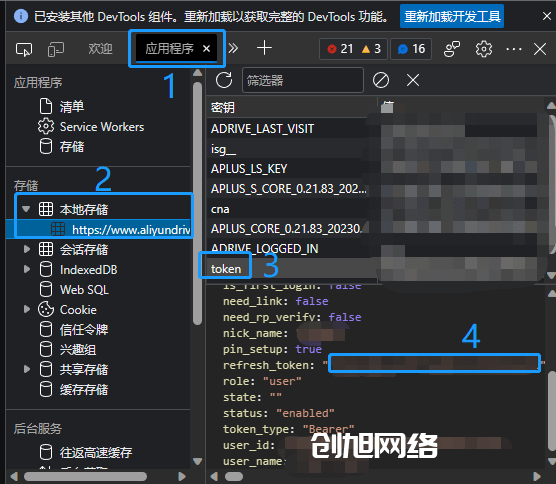This screenshot has height=484, width=556.
Task: Select 本地存储 item
Action: pyautogui.click(x=84, y=209)
